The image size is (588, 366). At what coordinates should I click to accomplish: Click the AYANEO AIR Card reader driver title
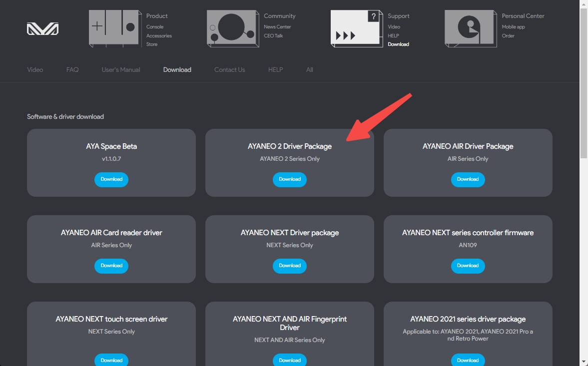(x=111, y=233)
